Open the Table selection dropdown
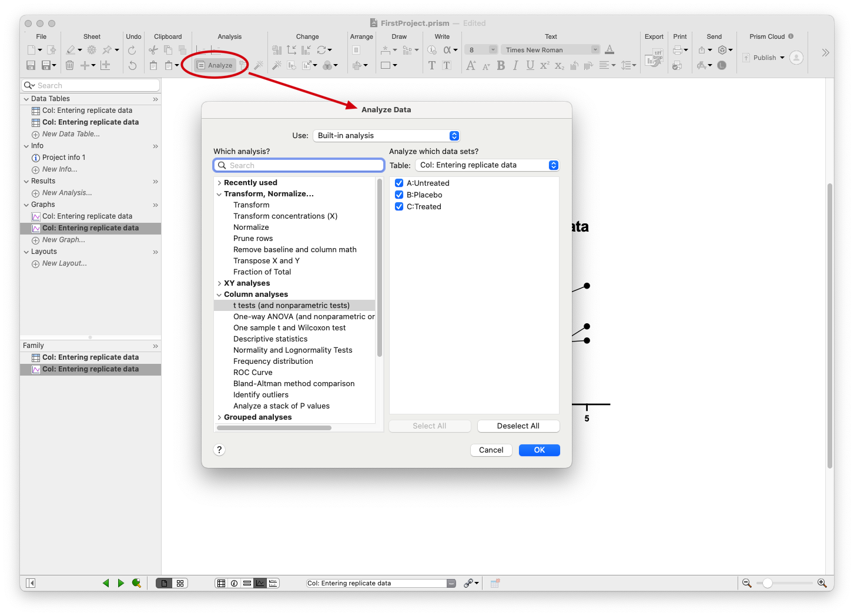 point(487,165)
